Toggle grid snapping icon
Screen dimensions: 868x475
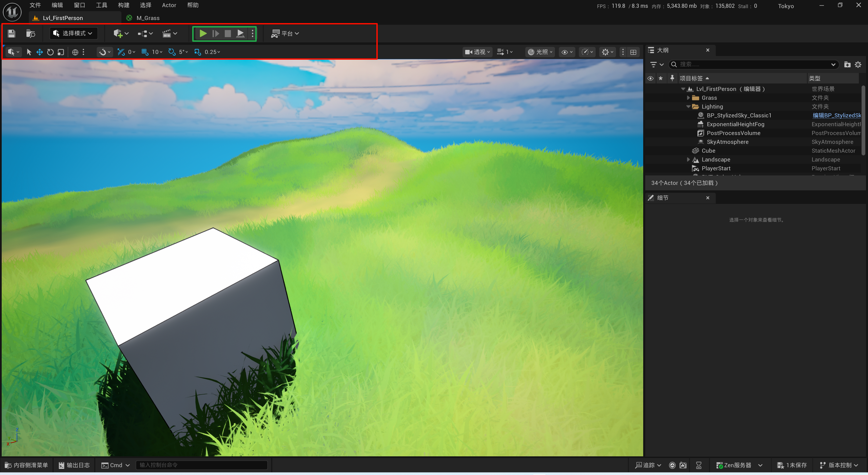click(145, 52)
